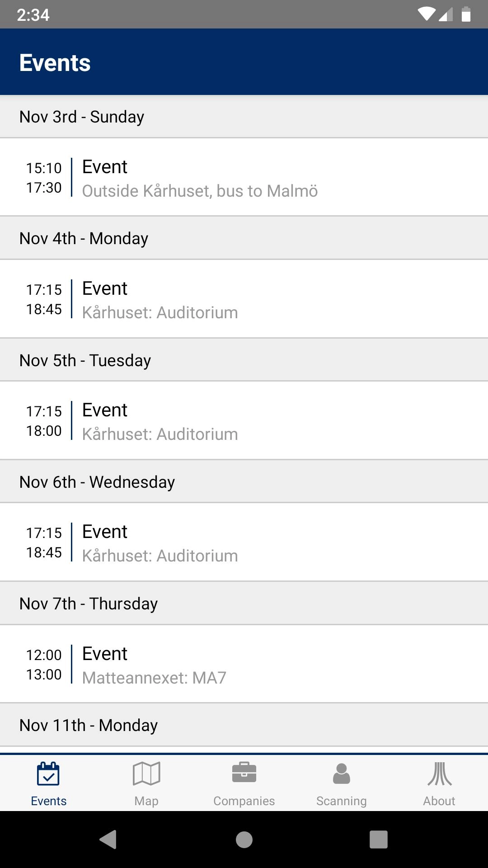Go to the Scanning tab label
Image resolution: width=488 pixels, height=868 pixels.
point(342,801)
